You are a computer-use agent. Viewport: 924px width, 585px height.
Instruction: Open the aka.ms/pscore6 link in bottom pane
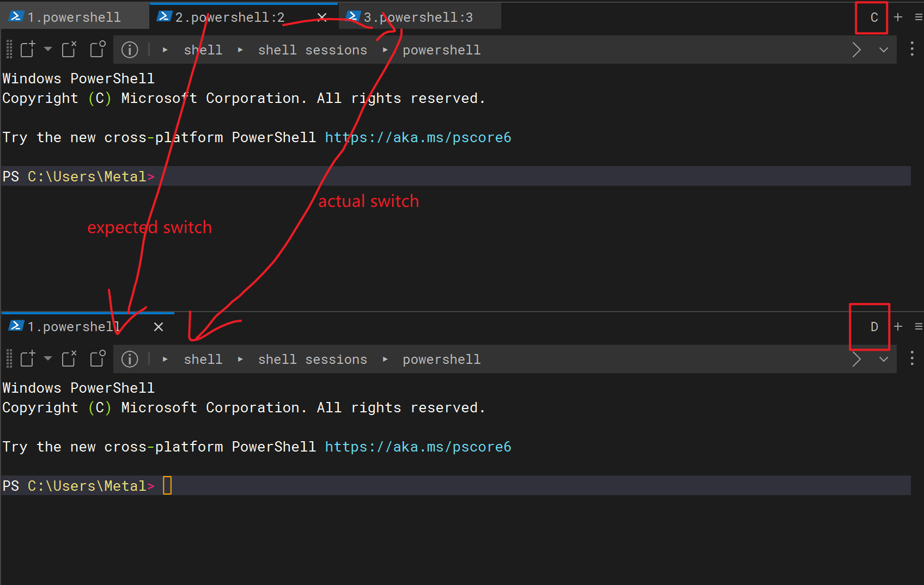(x=418, y=447)
